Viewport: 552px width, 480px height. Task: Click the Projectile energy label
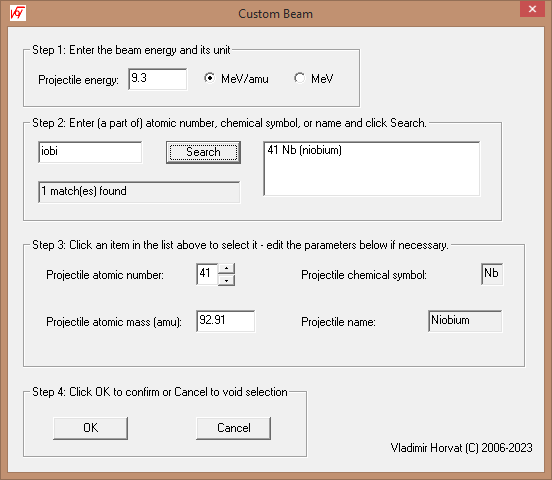78,80
